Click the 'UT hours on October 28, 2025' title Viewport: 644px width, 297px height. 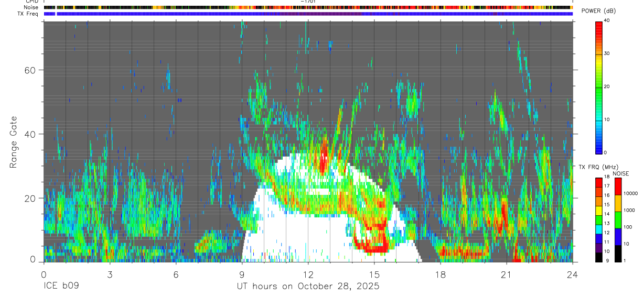point(308,287)
